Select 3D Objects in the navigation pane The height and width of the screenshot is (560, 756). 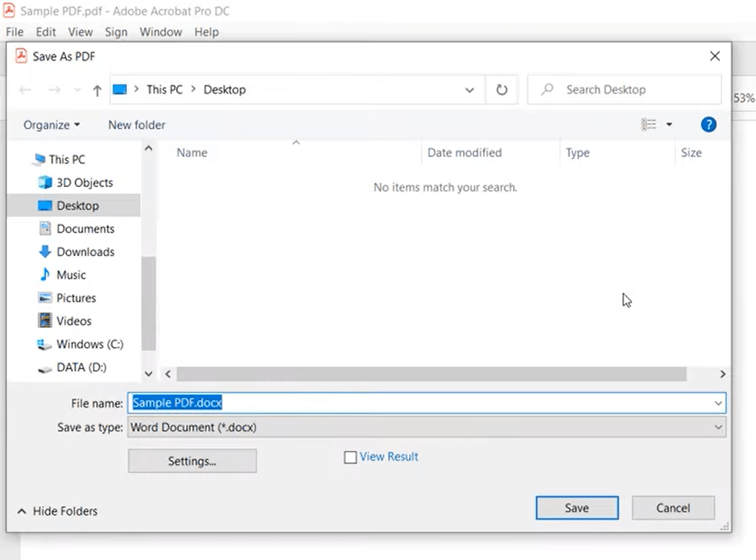(81, 182)
